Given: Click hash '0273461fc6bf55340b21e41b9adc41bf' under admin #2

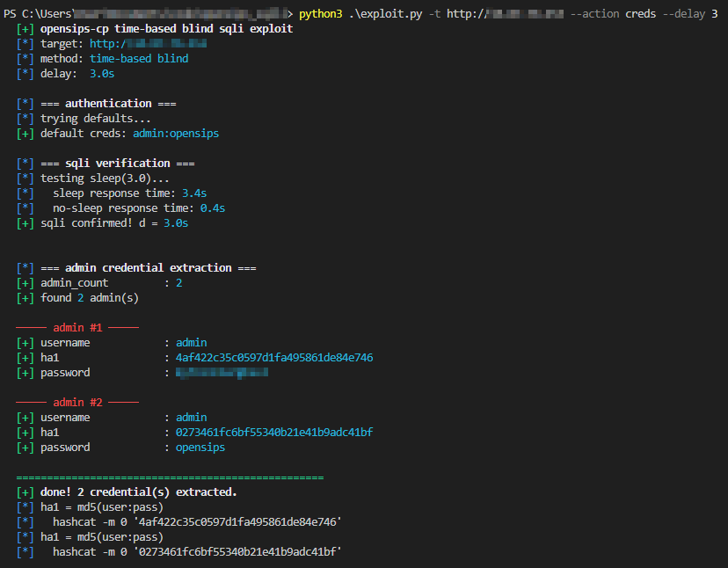Looking at the screenshot, I should [274, 433].
